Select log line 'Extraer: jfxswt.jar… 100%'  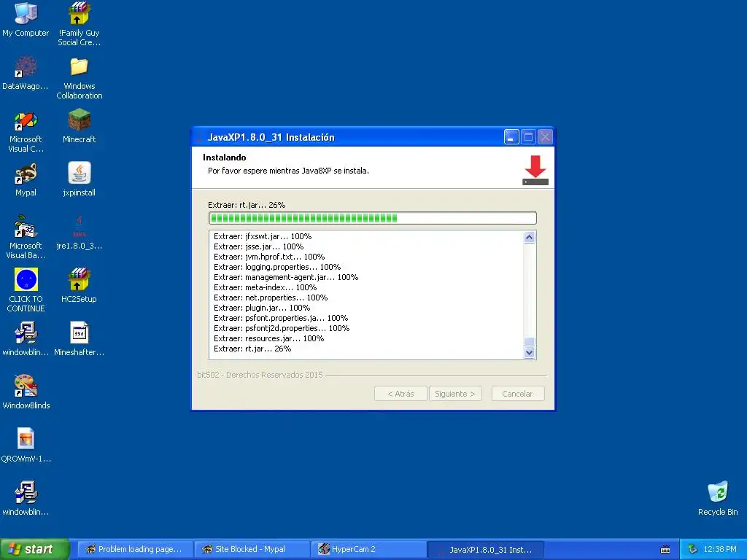(263, 236)
